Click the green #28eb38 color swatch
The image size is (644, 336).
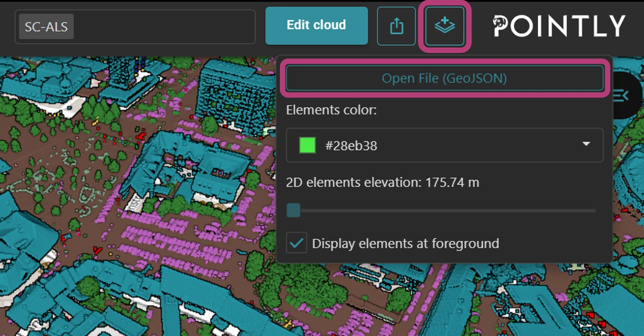(x=308, y=145)
